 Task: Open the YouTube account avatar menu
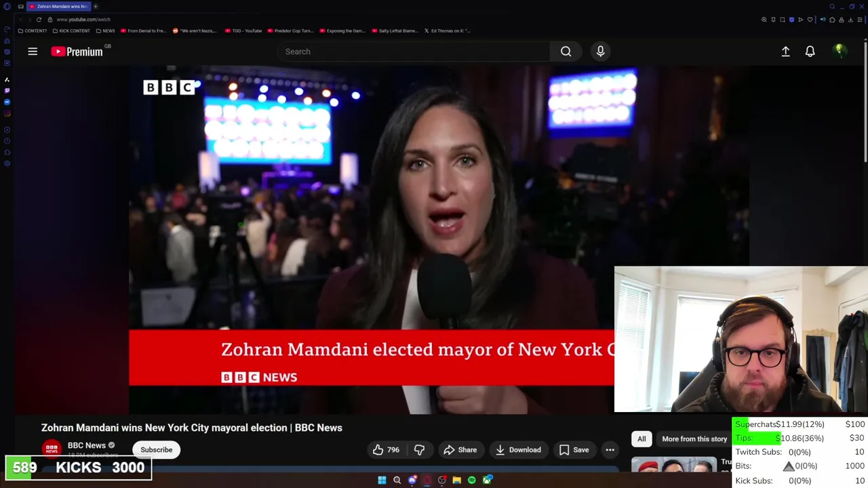840,52
